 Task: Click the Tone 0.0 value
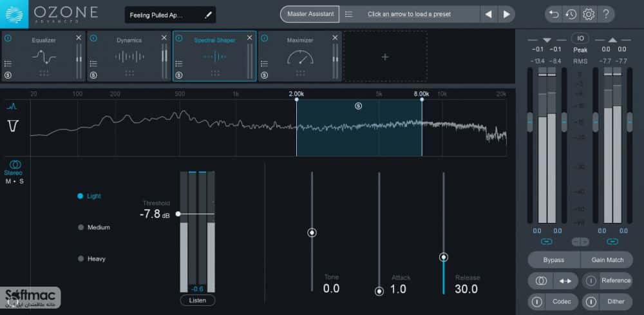point(331,289)
